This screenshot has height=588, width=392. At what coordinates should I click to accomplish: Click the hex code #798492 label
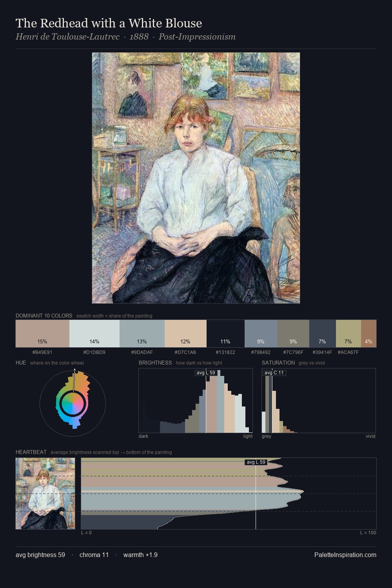tap(261, 352)
